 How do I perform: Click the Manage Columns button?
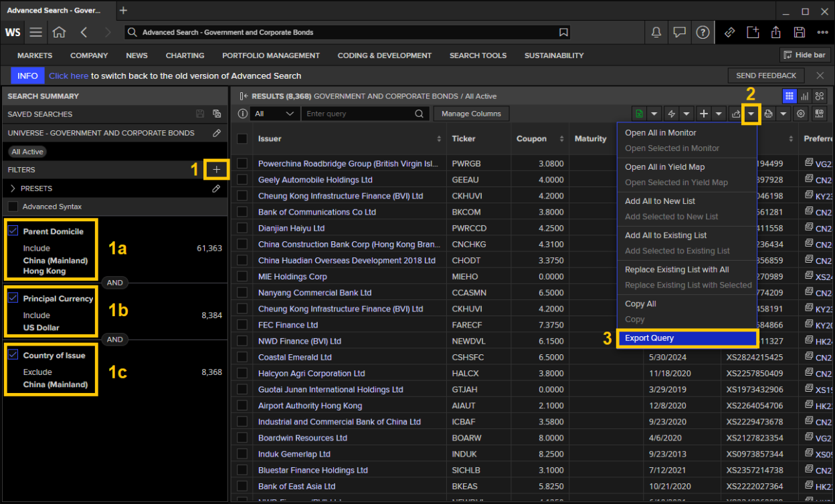[471, 114]
